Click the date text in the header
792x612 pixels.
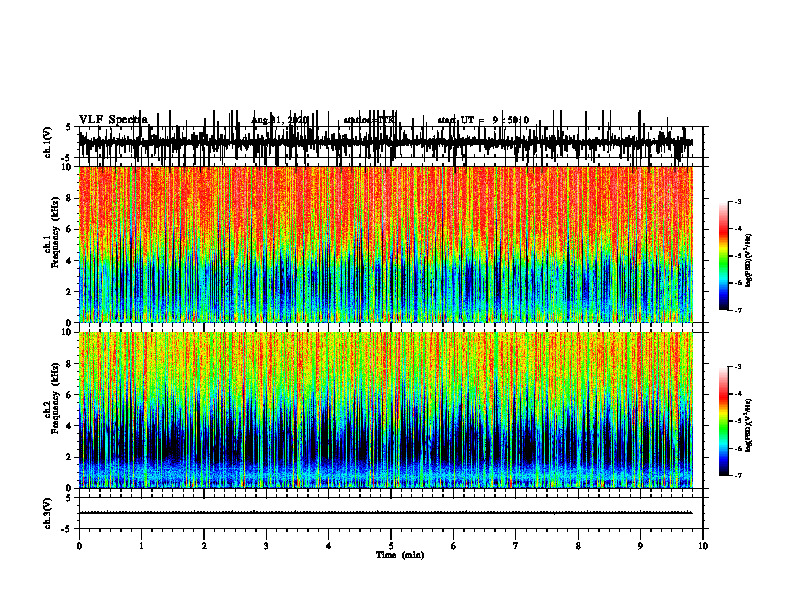280,120
